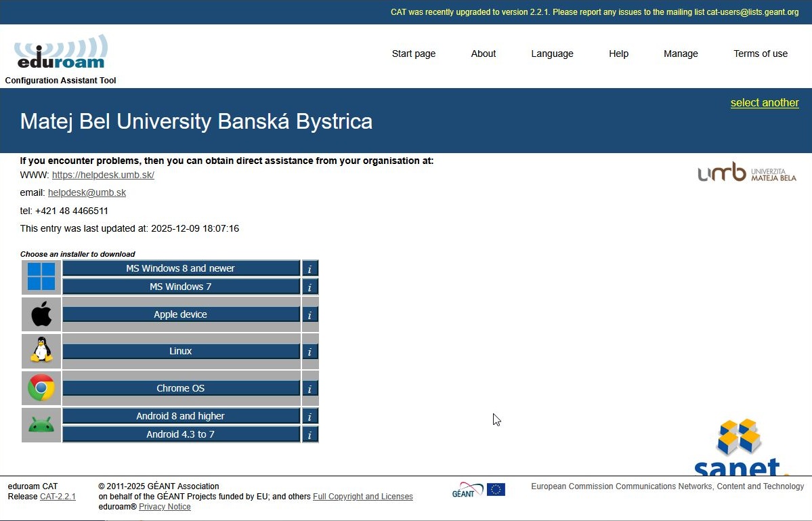
Task: Show info for Android 4.3 to 7
Action: click(x=309, y=435)
